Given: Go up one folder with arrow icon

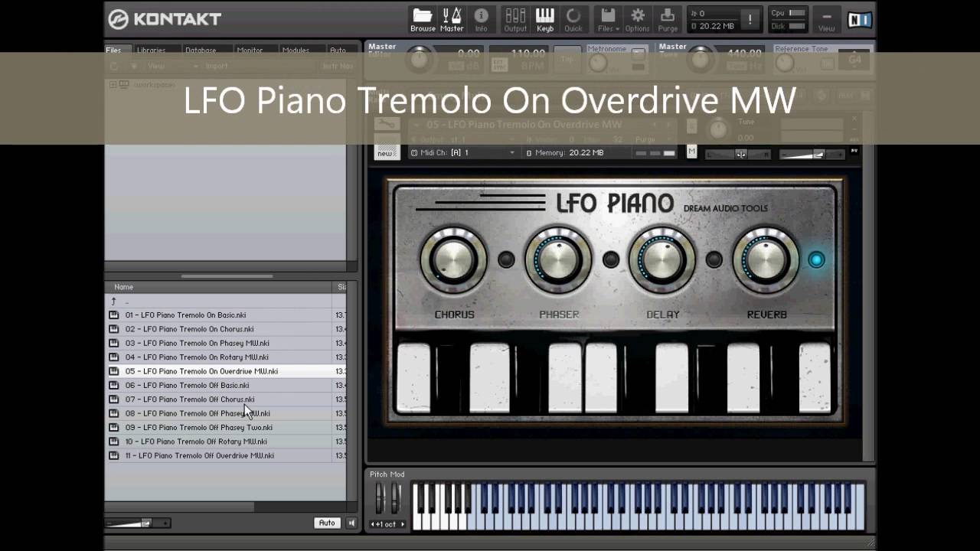Looking at the screenshot, I should (114, 302).
